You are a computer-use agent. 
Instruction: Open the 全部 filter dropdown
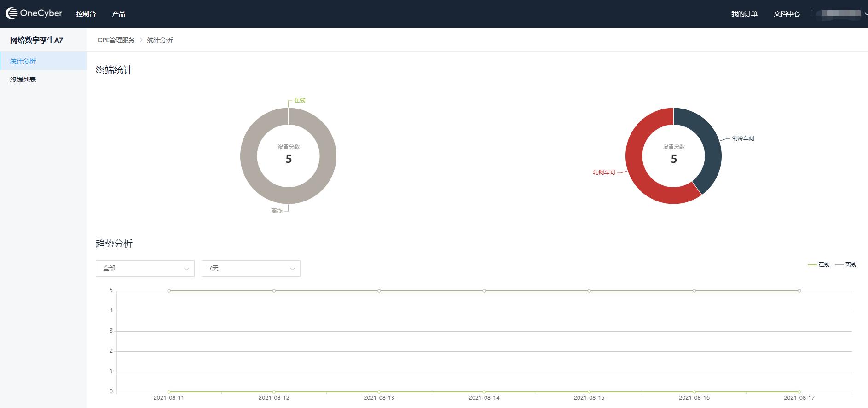pos(145,269)
